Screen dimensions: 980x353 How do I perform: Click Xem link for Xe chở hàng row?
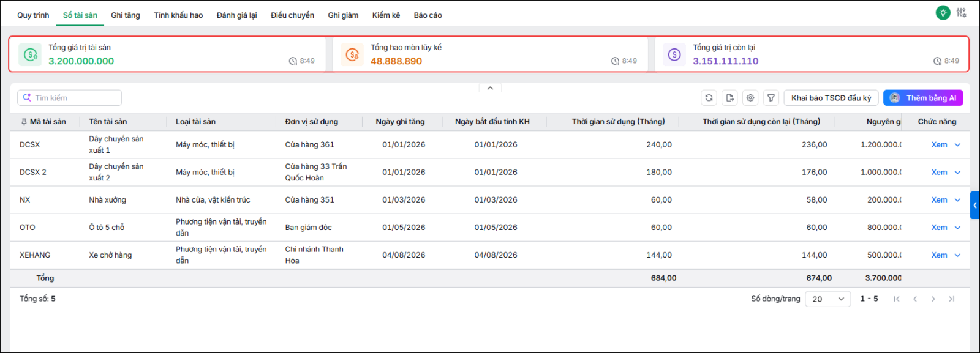[x=939, y=255]
